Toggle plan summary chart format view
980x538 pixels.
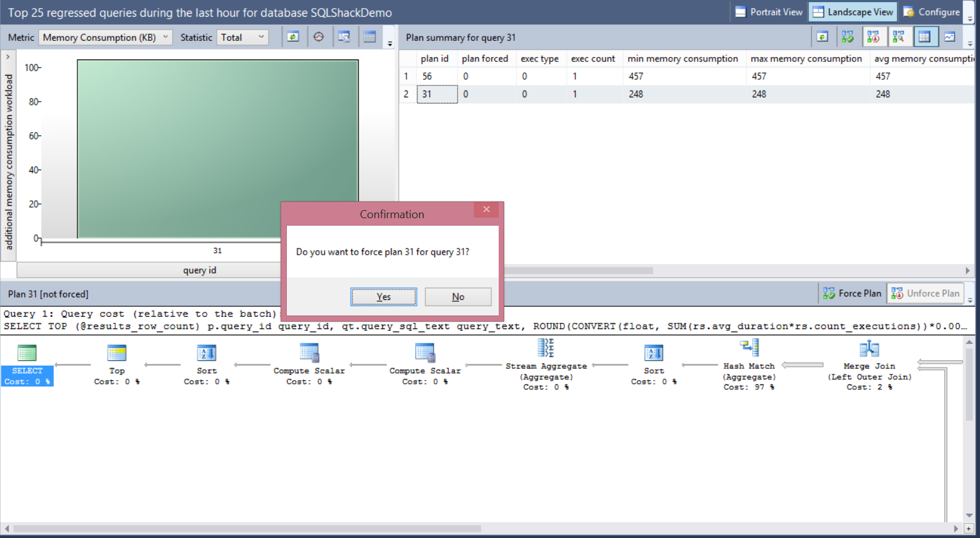coord(950,37)
